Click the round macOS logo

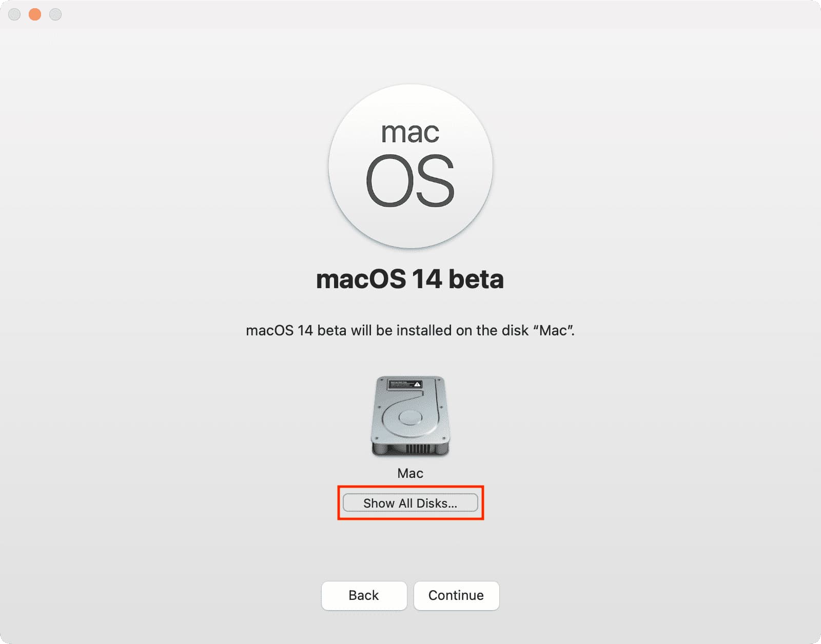tap(411, 166)
